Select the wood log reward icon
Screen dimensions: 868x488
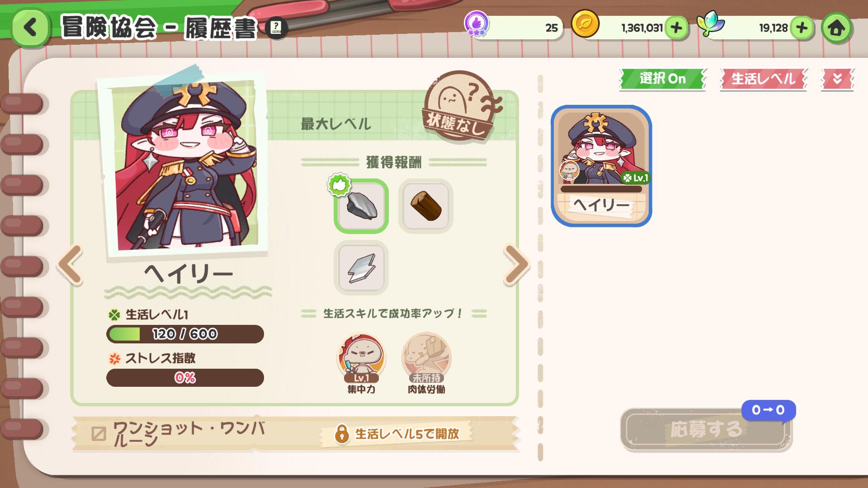click(x=425, y=206)
